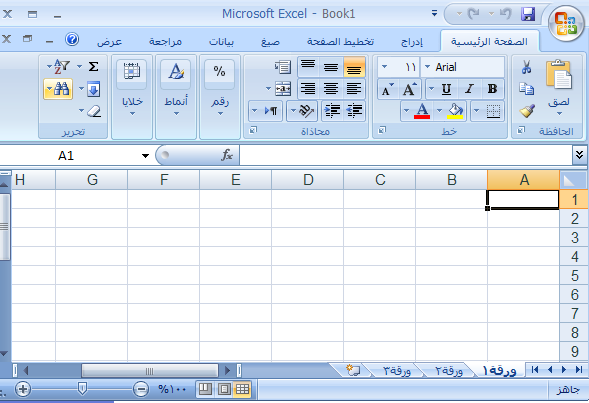Click the AutoSum sigma icon
The height and width of the screenshot is (403, 589).
pyautogui.click(x=93, y=67)
